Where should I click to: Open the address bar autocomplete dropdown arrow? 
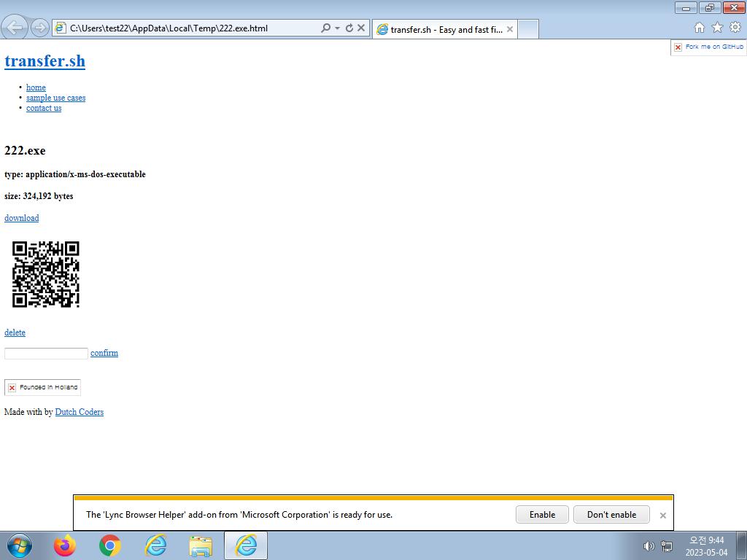coord(337,28)
